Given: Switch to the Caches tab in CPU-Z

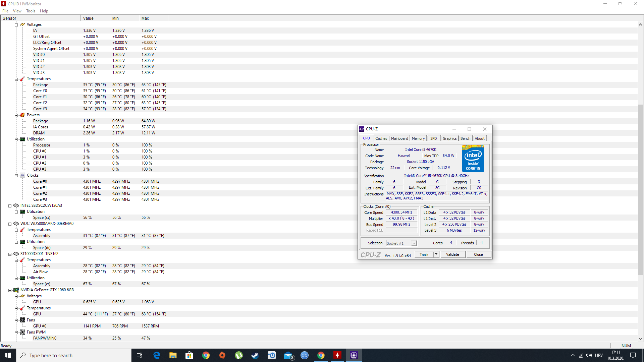Looking at the screenshot, I should [x=381, y=138].
